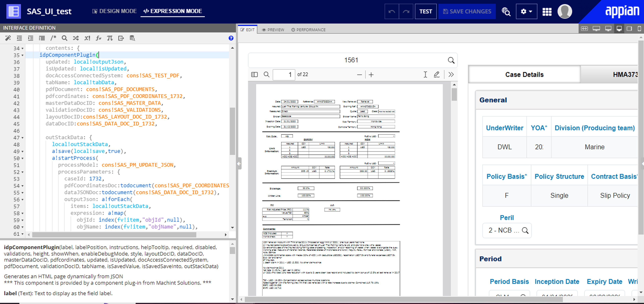This screenshot has width=644, height=304.
Task: Click the fx function toolbar icon
Action: click(x=98, y=38)
